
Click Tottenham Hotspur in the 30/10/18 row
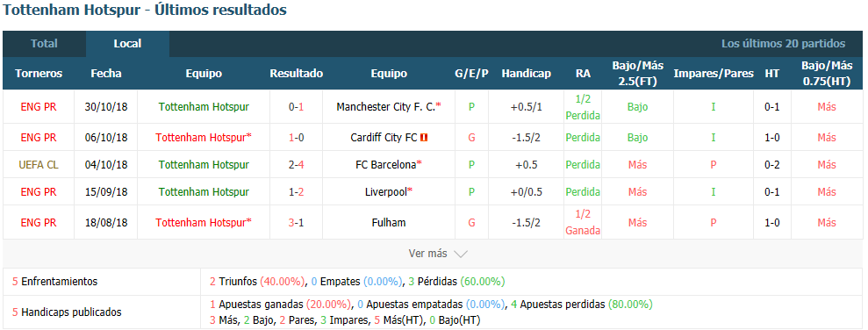point(204,107)
